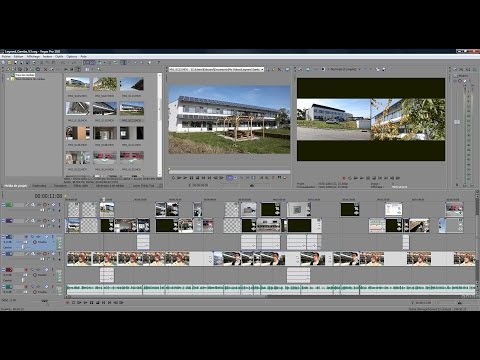Toggle Enable Snapping in main toolbar
The height and width of the screenshot is (360, 480).
point(86,62)
